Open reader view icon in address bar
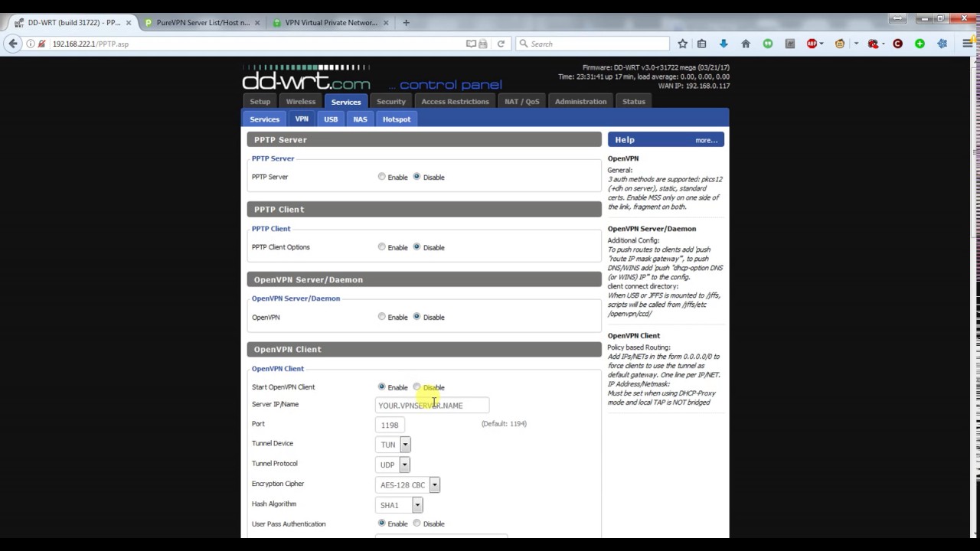This screenshot has height=551, width=980. coord(471,44)
